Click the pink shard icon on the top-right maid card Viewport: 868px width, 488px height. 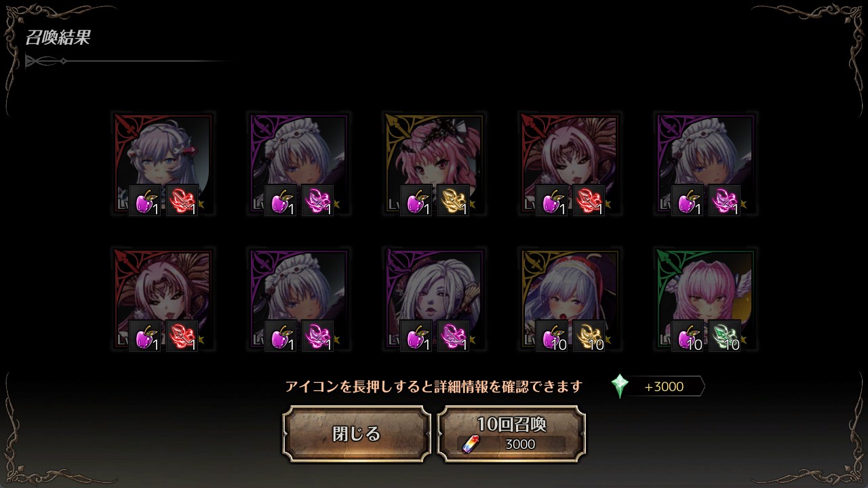(x=725, y=201)
